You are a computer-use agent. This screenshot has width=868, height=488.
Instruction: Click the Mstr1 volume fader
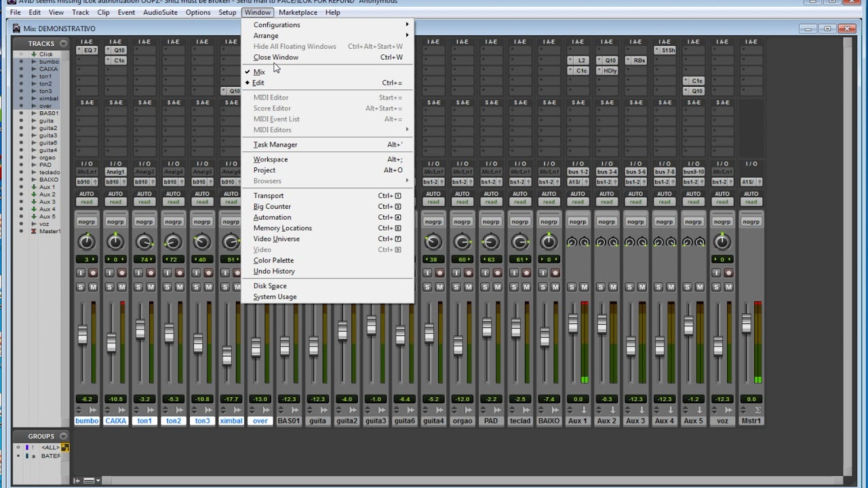747,323
